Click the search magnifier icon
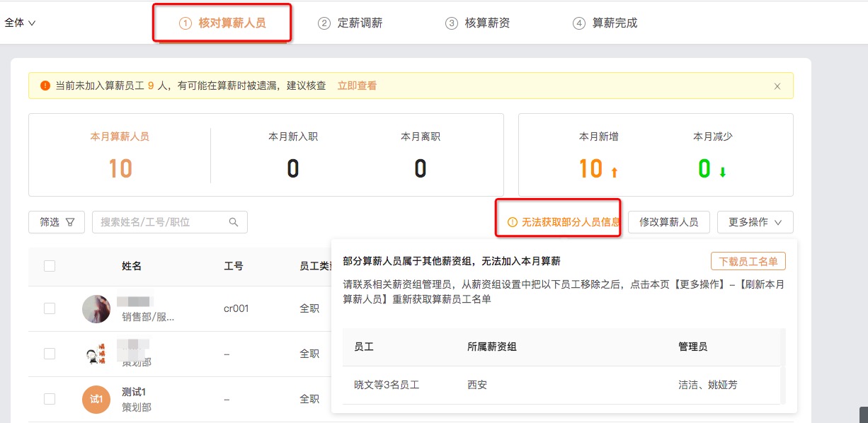Screen dimensions: 868x423 click(x=234, y=222)
